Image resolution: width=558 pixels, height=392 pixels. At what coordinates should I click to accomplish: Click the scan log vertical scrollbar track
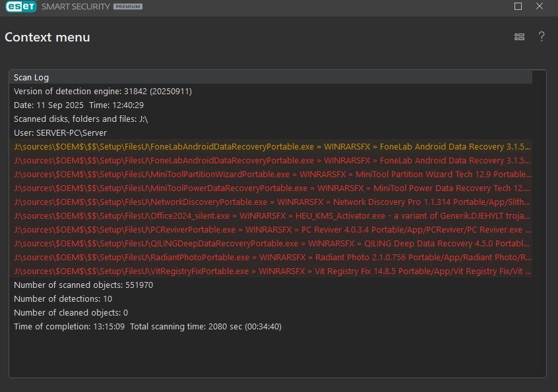pyautogui.click(x=539, y=223)
